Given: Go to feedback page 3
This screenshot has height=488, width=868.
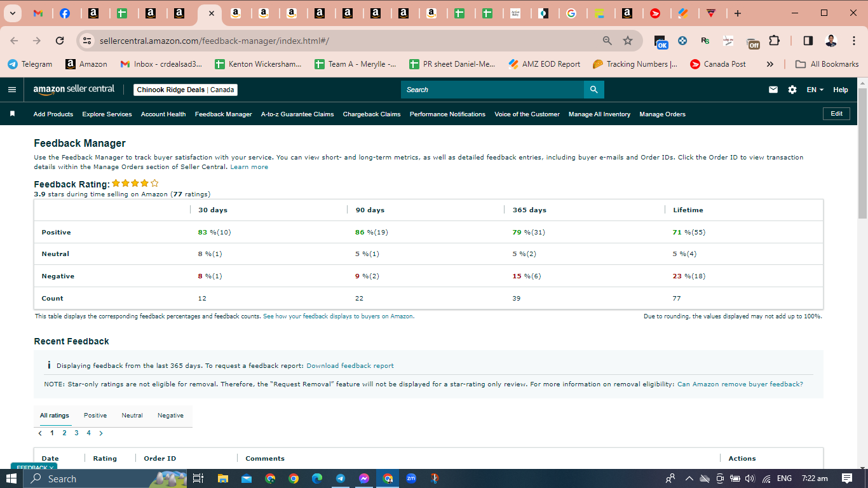Looking at the screenshot, I should [76, 433].
